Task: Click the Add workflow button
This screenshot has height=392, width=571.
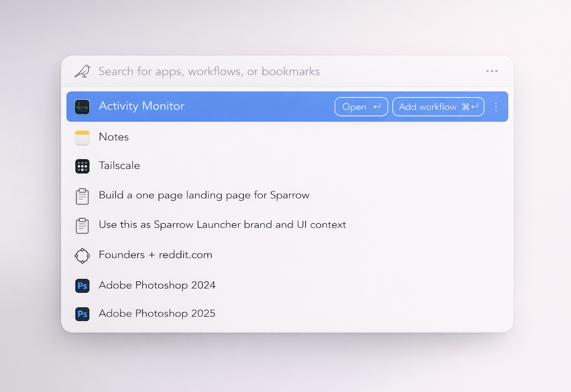Action: 438,107
